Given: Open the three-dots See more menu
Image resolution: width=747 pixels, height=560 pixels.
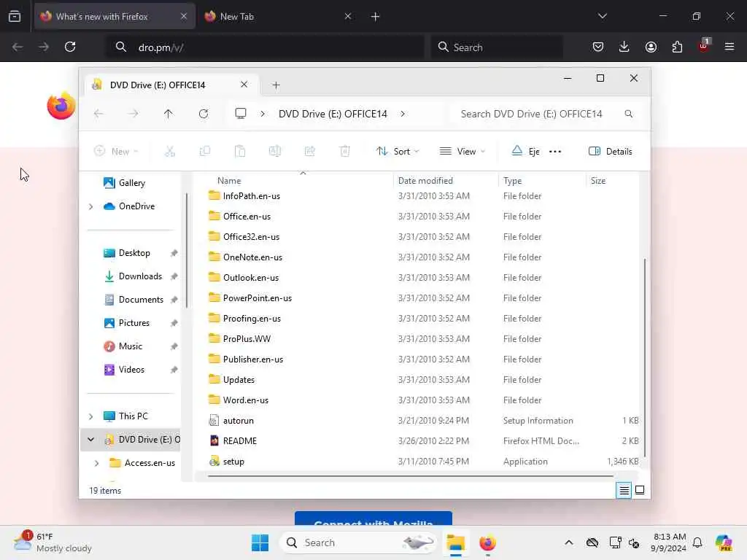Looking at the screenshot, I should pyautogui.click(x=555, y=152).
